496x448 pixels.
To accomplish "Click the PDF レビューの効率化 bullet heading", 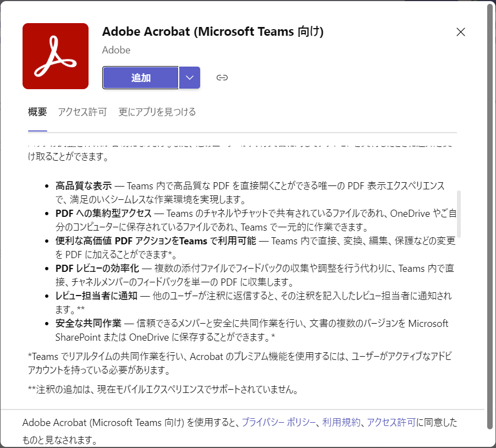I will click(x=97, y=269).
